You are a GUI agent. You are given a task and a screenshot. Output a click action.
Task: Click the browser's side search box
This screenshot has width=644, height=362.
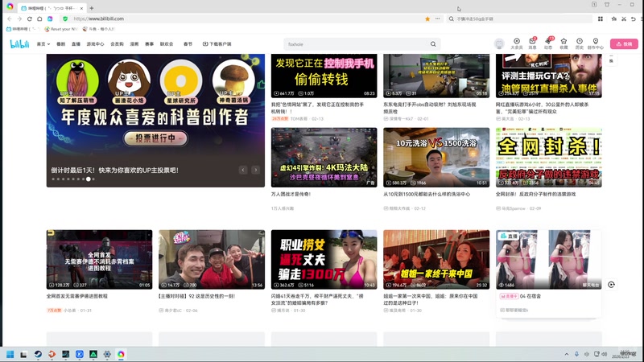point(519,19)
